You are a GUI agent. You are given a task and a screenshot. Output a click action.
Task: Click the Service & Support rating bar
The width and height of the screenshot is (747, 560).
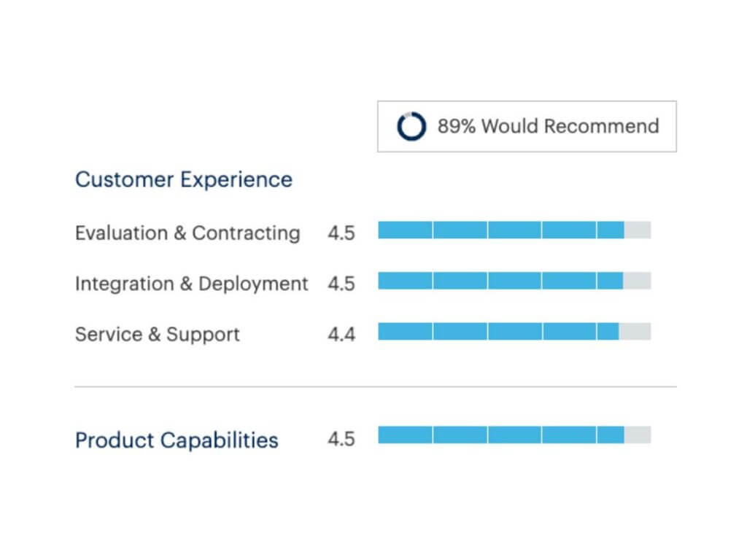point(514,332)
